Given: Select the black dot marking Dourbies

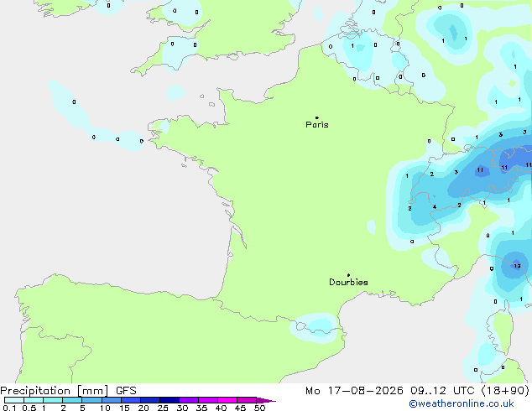Looking at the screenshot, I should 348,275.
